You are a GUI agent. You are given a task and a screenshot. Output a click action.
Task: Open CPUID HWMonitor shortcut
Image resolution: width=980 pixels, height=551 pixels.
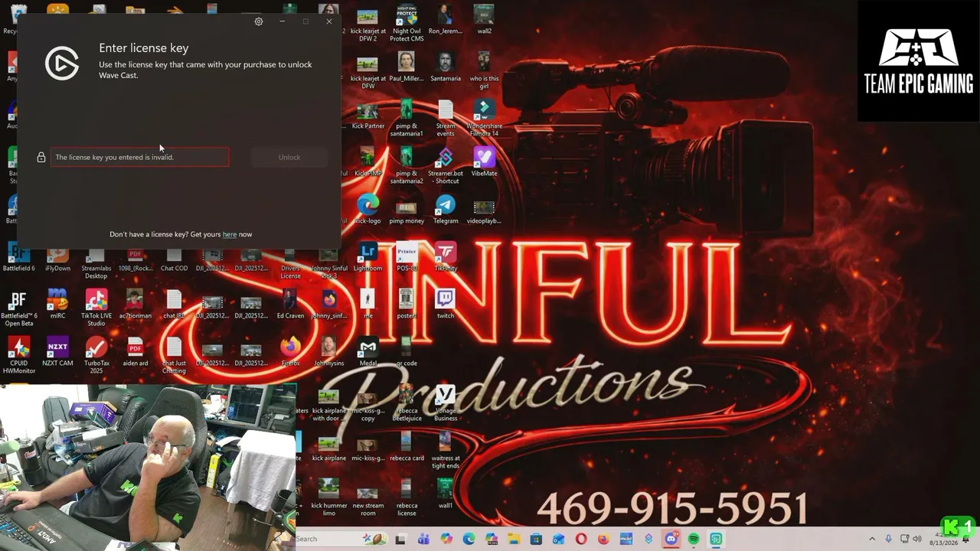point(19,355)
